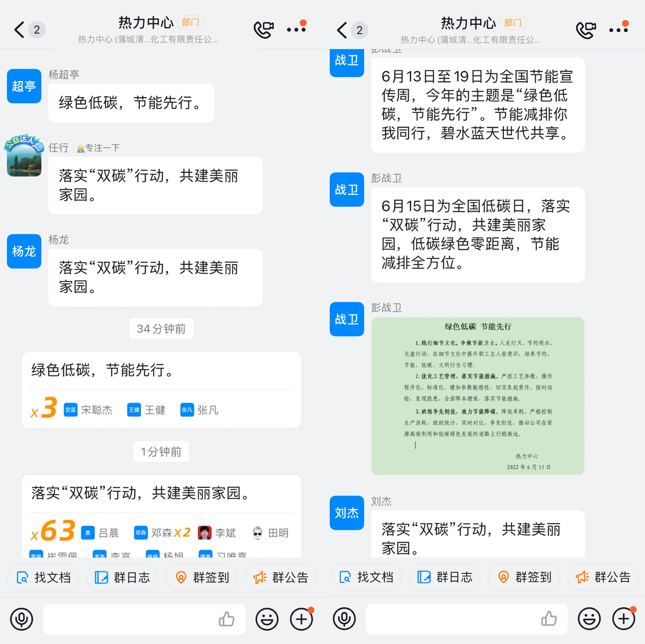Screen dimensions: 645x644
Task: Start a video call in left chat
Action: (264, 29)
